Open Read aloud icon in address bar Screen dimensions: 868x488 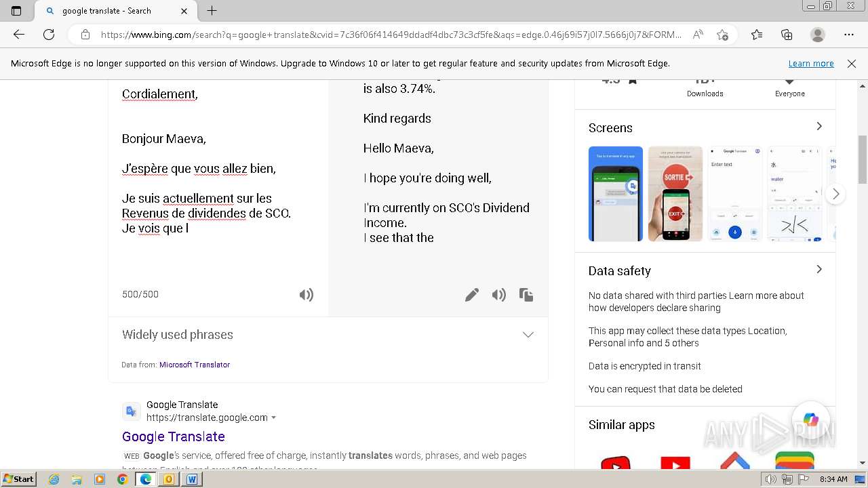698,35
